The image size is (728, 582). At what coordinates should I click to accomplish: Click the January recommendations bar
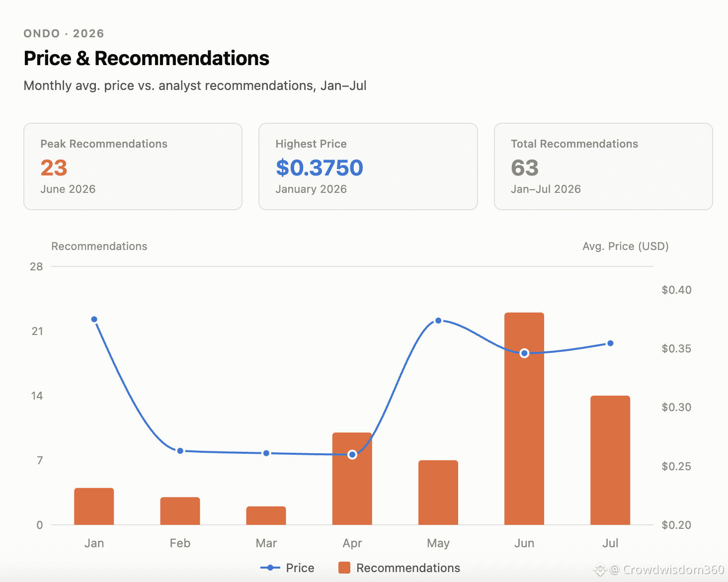click(94, 506)
